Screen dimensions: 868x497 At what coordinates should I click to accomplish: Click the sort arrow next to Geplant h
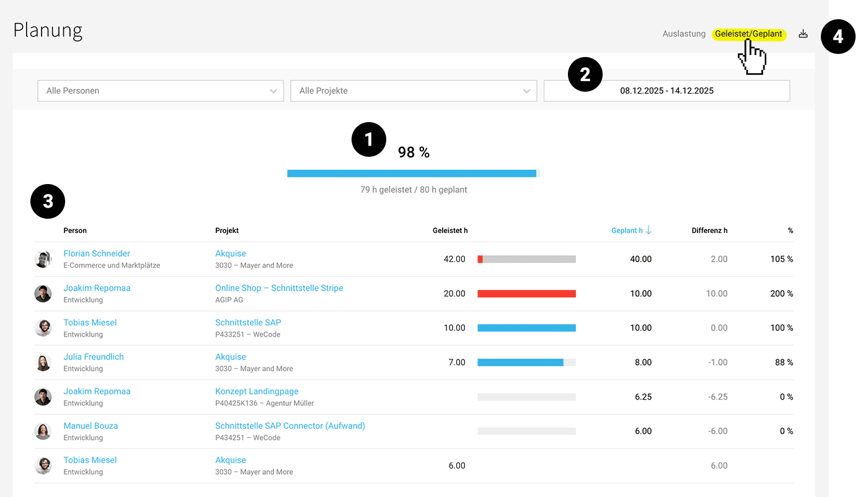[649, 231]
